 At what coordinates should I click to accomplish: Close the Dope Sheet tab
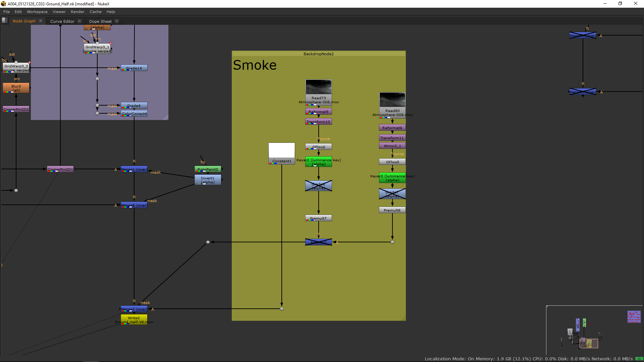(x=117, y=21)
